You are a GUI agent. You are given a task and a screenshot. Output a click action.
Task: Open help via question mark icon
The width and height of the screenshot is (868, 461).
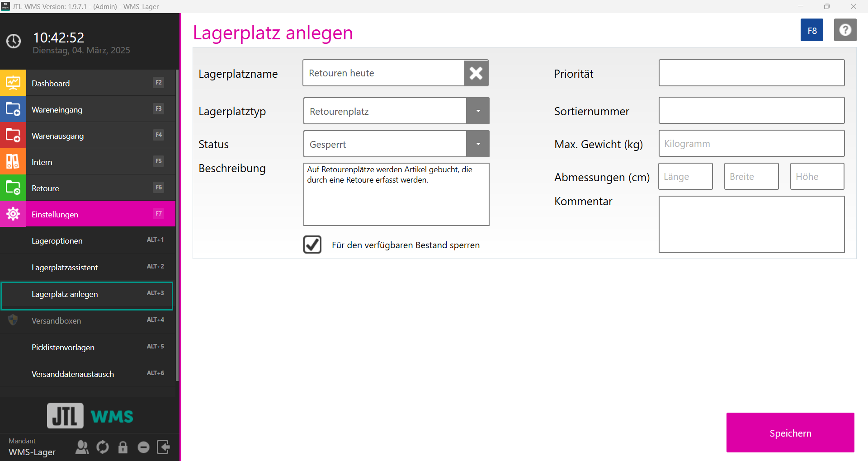(845, 30)
